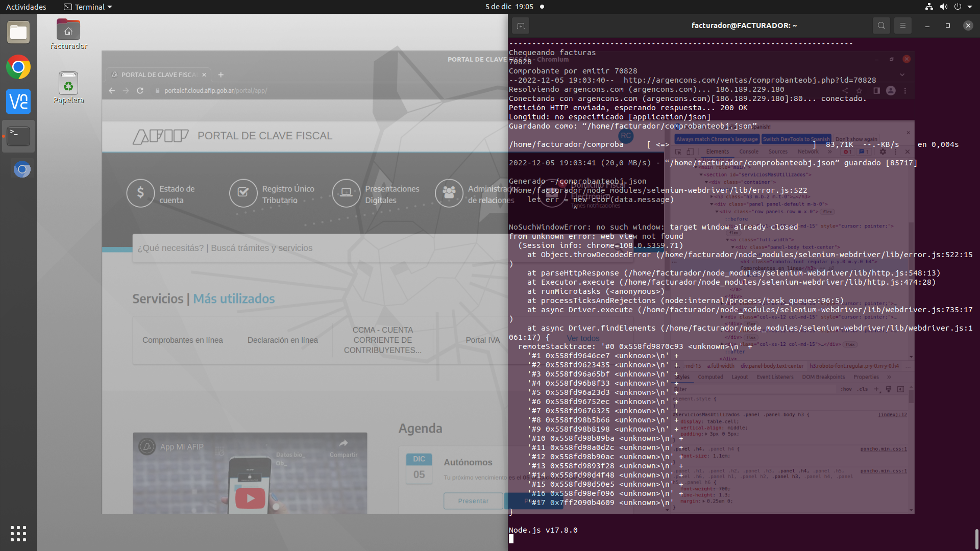Image resolution: width=980 pixels, height=551 pixels.
Task: Launch Google Chrome from the dock
Action: pos(18,67)
